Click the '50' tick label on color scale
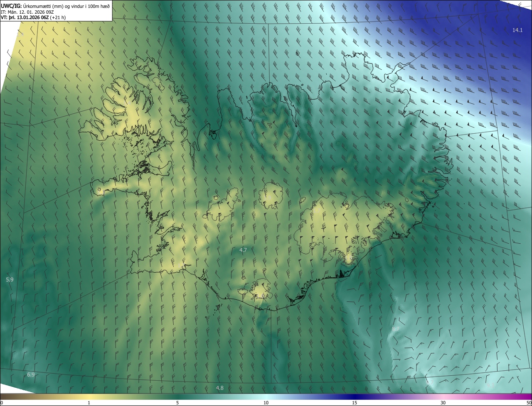This screenshot has height=406, width=532. (529, 403)
